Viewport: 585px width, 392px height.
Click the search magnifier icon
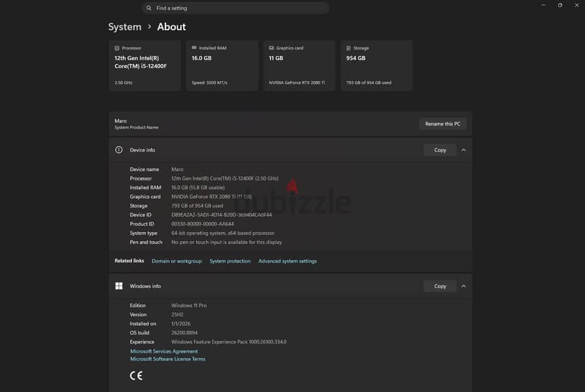[149, 8]
